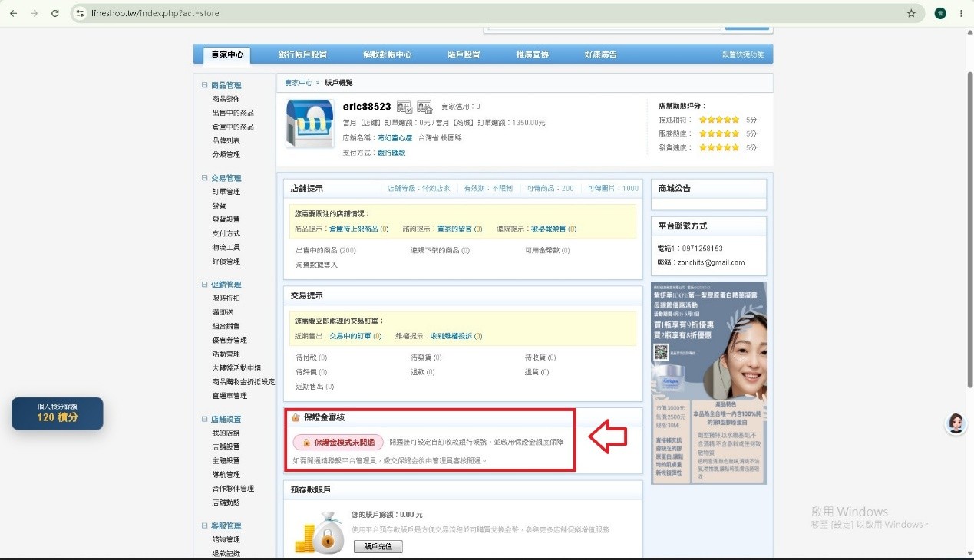Open 交易中的訂單 link
The image size is (974, 560).
point(350,336)
